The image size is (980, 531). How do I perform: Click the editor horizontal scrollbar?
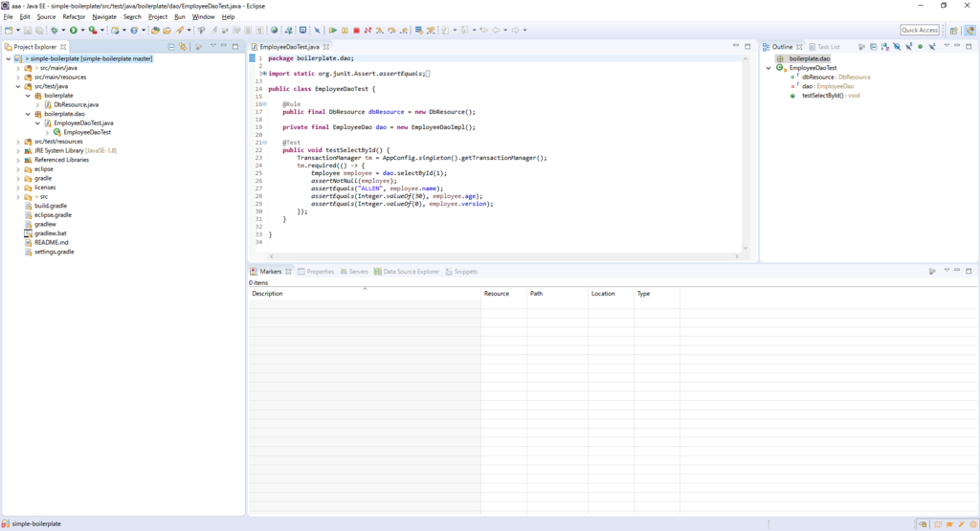pyautogui.click(x=503, y=256)
